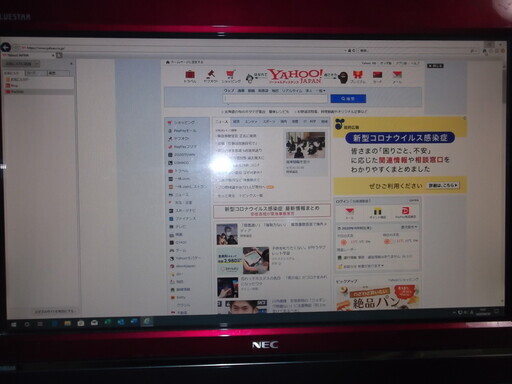
Task: Open ファイナンス in the left services list
Action: pyautogui.click(x=183, y=219)
